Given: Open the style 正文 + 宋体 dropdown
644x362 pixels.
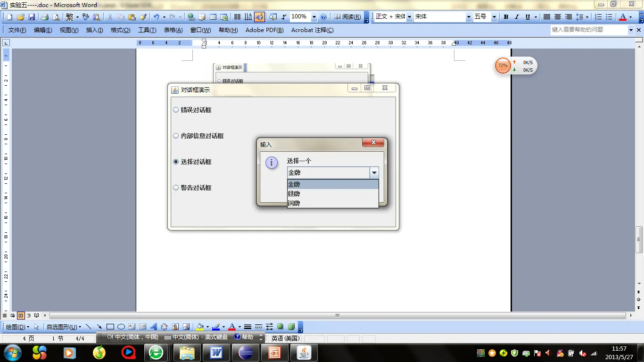Looking at the screenshot, I should 409,17.
